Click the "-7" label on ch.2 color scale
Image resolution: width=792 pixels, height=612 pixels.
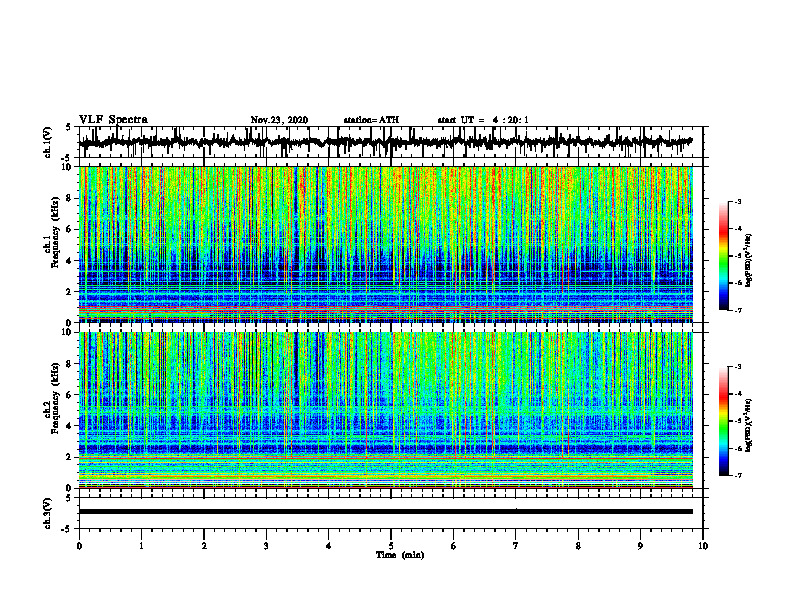[x=738, y=476]
